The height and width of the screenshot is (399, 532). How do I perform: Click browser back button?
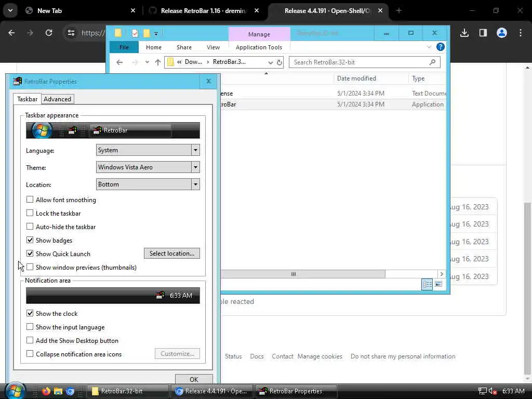click(11, 33)
